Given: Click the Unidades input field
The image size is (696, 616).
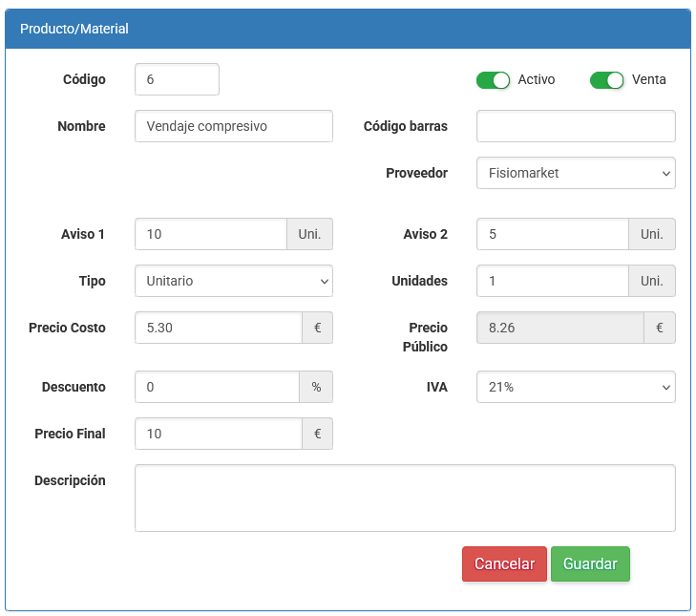Looking at the screenshot, I should pos(552,281).
